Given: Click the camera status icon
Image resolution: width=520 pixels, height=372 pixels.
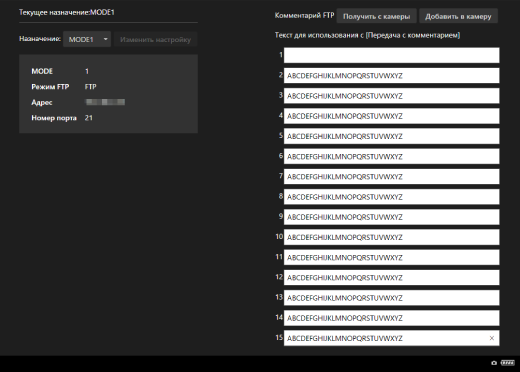Looking at the screenshot, I should pos(494,363).
